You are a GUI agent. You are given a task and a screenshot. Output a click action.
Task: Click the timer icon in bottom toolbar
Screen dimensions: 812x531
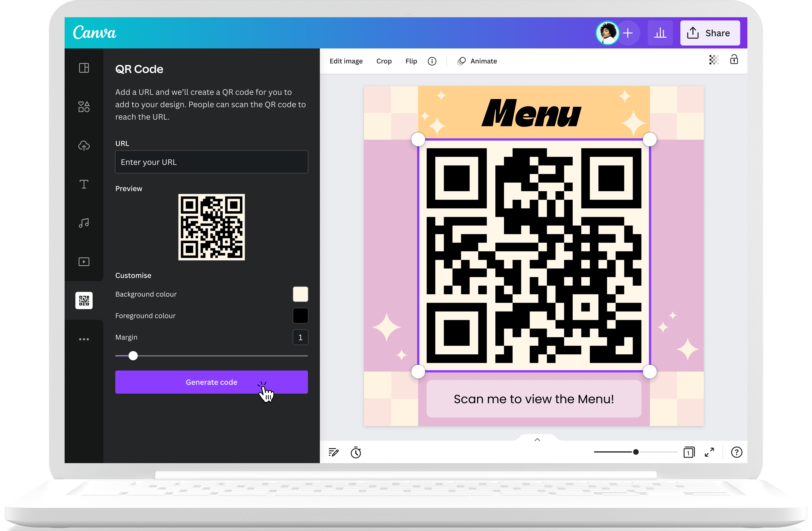click(x=356, y=452)
